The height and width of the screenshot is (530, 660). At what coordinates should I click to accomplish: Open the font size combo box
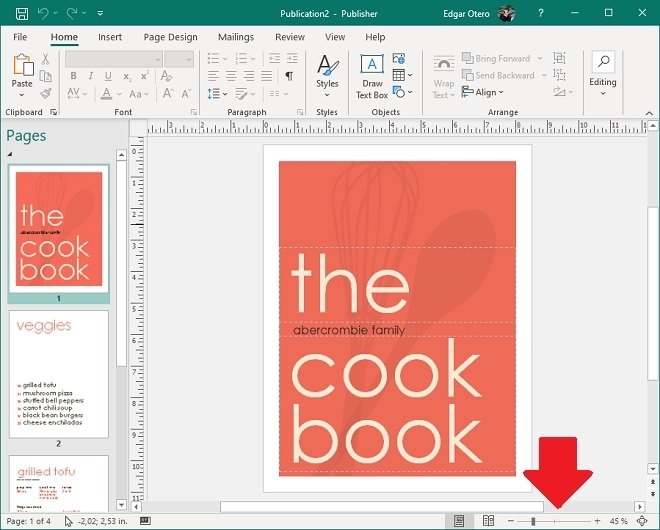179,59
